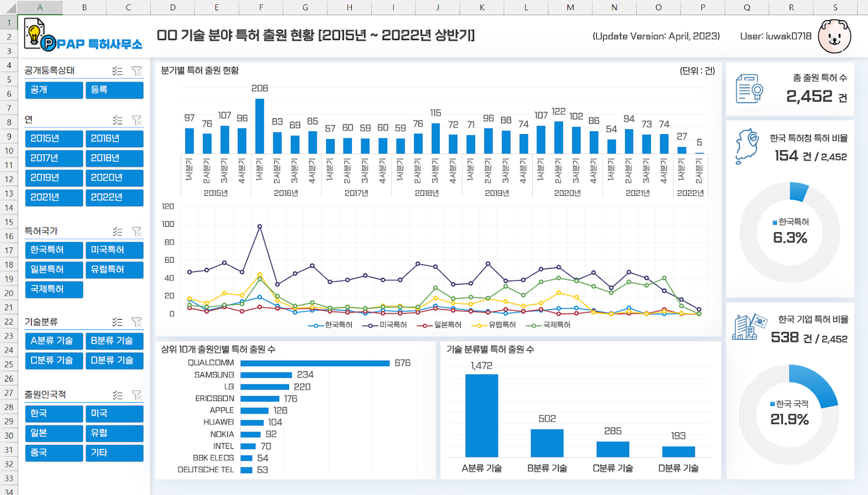868x495 pixels.
Task: Select the 등록 slicer button
Action: [114, 90]
